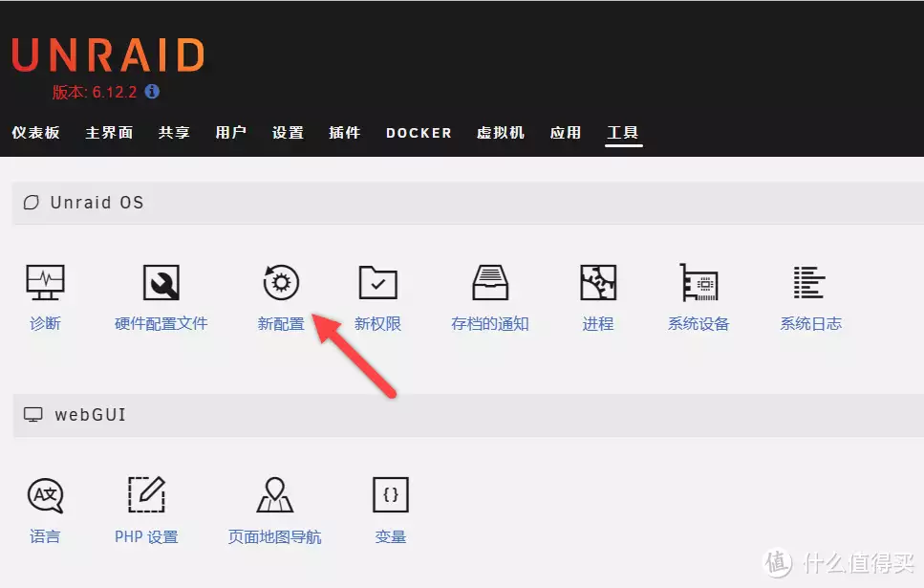
Task: Open the 页面地图导航 map pin icon
Action: click(x=274, y=495)
